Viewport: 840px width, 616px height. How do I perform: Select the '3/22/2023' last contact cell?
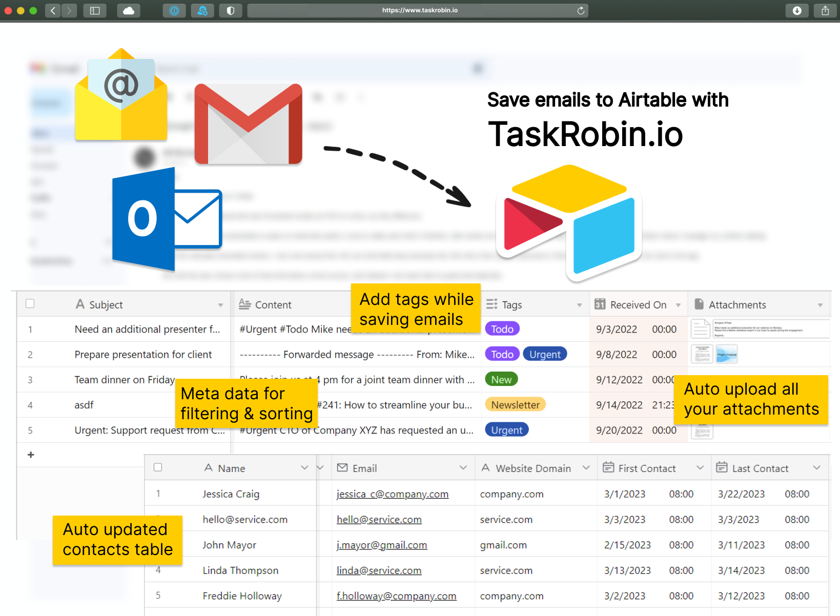(741, 494)
